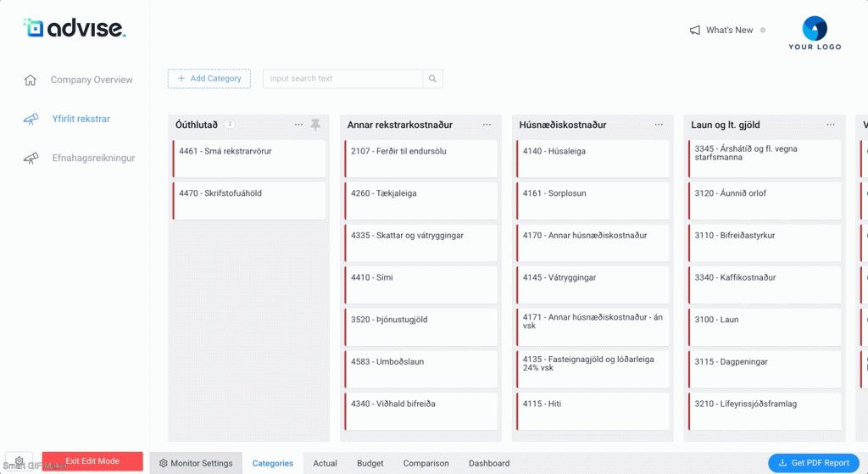868x474 pixels.
Task: Open Laun og lt. gjöld options menu
Action: (831, 125)
